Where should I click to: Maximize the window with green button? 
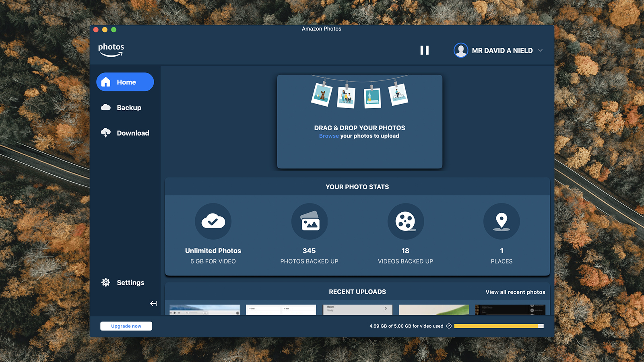pyautogui.click(x=114, y=30)
